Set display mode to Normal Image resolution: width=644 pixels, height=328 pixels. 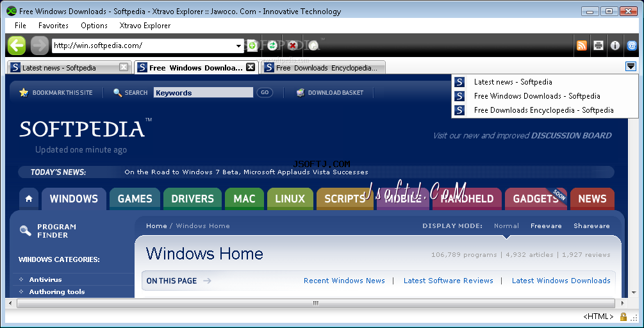(506, 225)
